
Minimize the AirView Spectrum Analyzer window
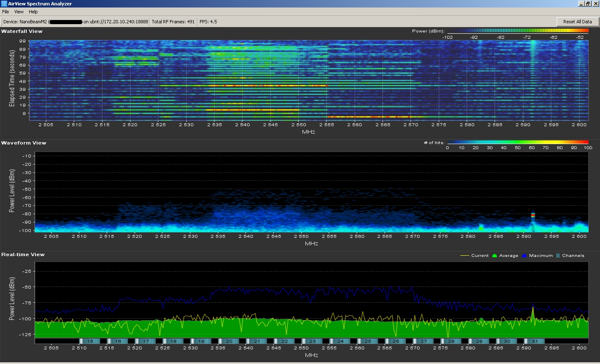(x=581, y=4)
